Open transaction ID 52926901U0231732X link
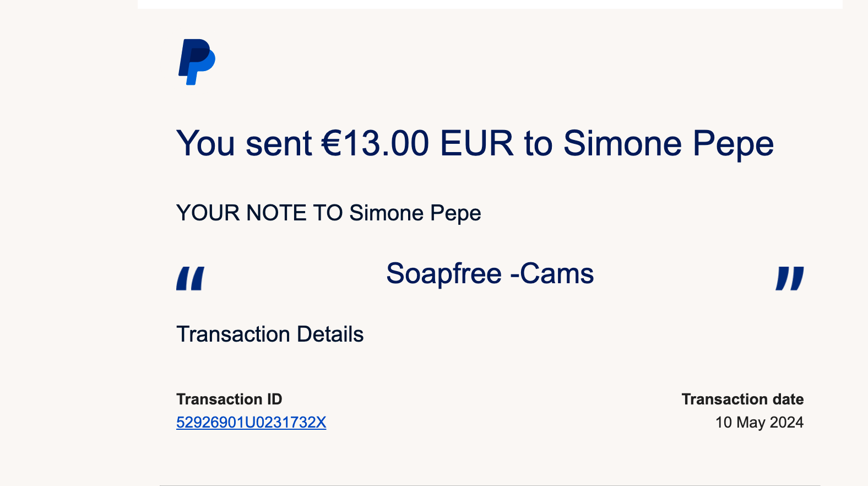The height and width of the screenshot is (486, 868). click(251, 423)
